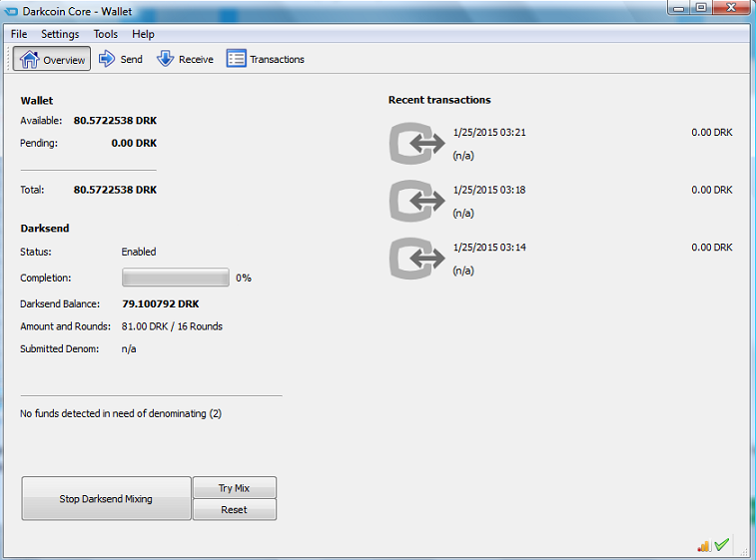
Task: Click the Try Mix button
Action: click(x=235, y=488)
